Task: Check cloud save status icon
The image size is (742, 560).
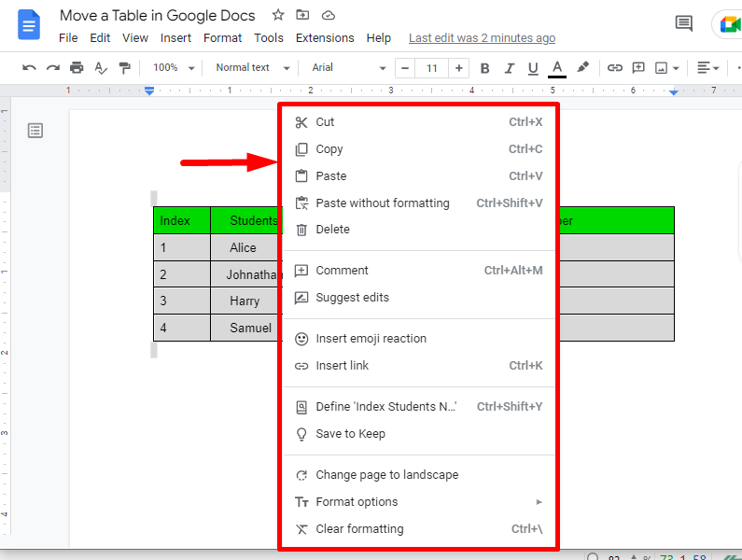Action: click(x=329, y=16)
